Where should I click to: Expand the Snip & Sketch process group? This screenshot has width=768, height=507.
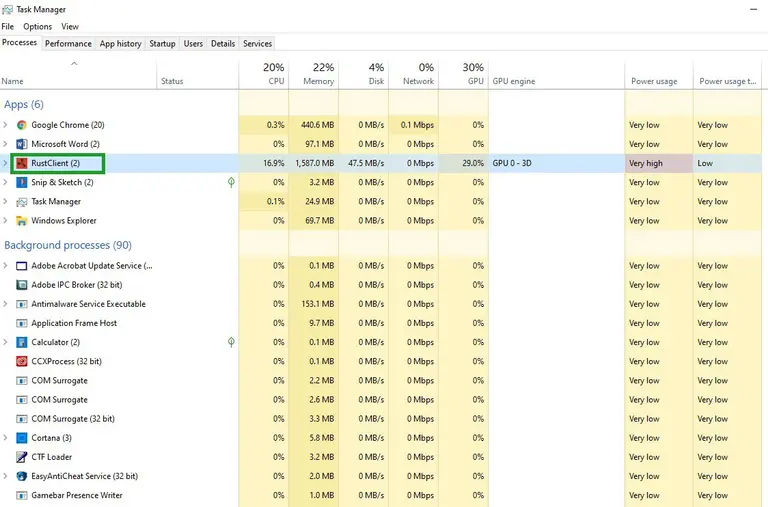5,182
